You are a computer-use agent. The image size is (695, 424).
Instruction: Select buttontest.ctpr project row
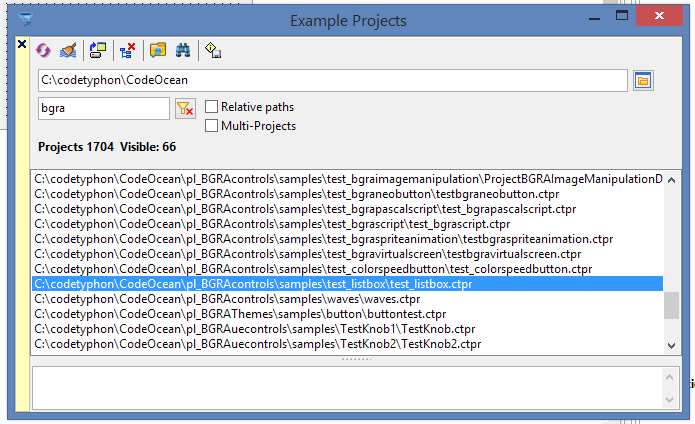(x=348, y=314)
